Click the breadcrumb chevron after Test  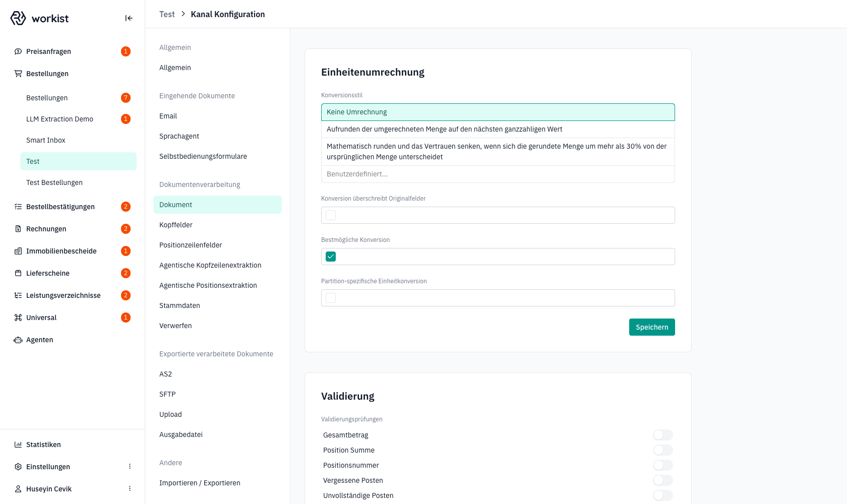pyautogui.click(x=183, y=14)
